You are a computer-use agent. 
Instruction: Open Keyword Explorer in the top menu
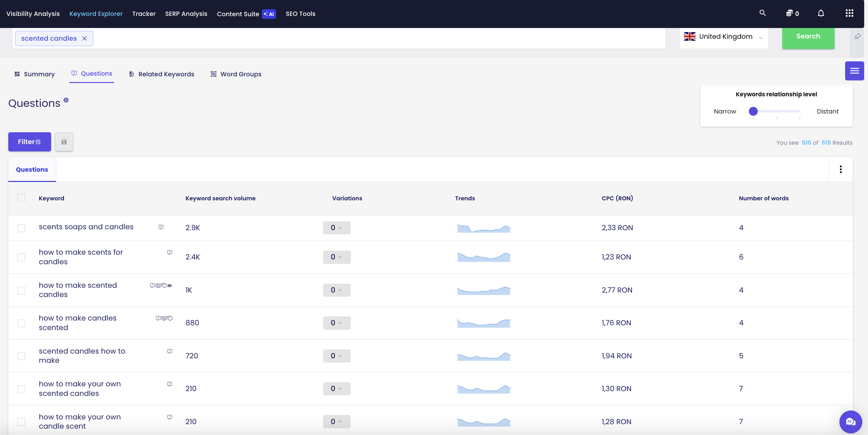(x=96, y=14)
